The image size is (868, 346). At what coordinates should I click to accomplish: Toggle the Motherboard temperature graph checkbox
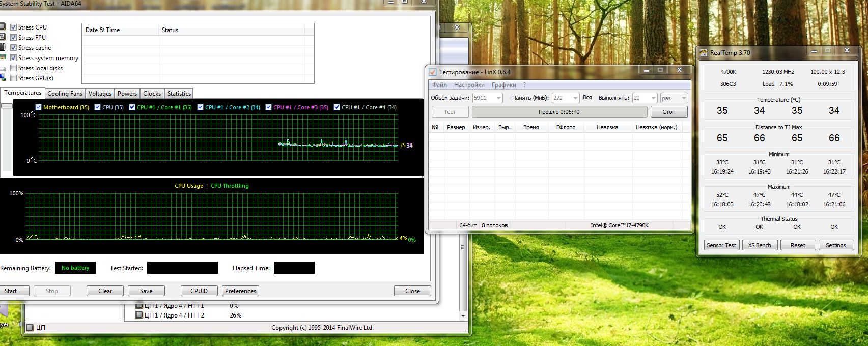click(x=39, y=107)
